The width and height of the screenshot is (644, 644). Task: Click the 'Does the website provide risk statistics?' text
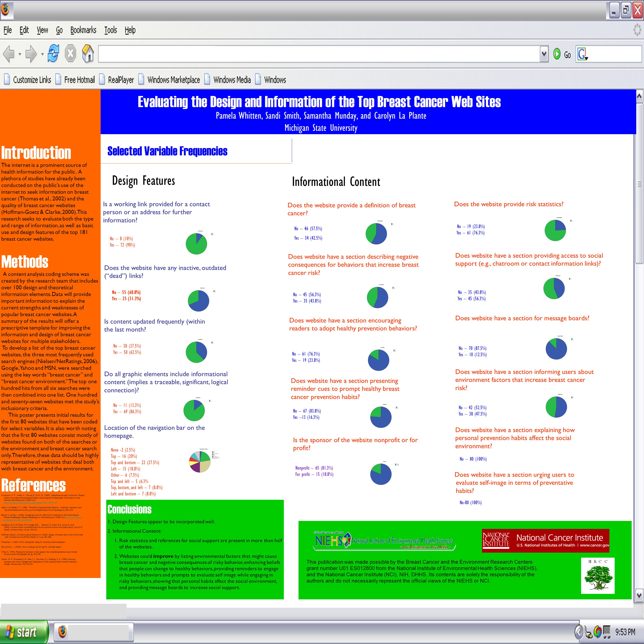tap(509, 204)
